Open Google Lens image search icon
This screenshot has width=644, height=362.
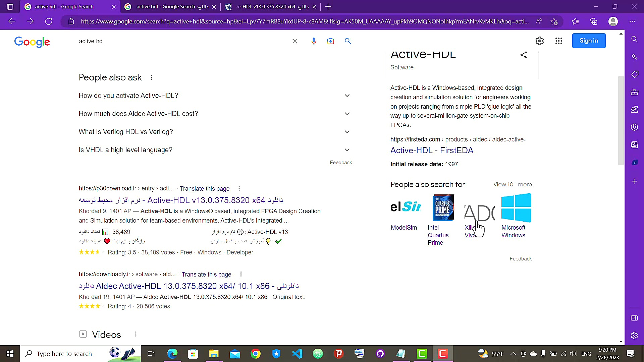(330, 41)
